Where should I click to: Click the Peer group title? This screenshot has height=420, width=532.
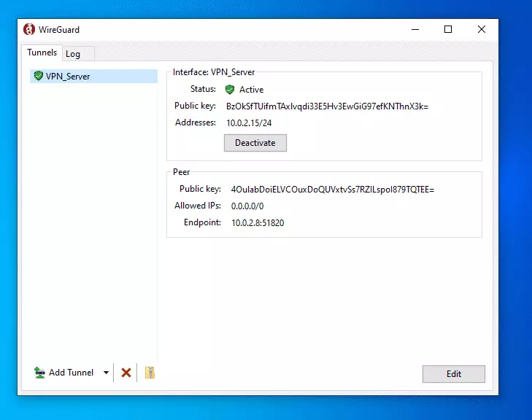coord(182,172)
